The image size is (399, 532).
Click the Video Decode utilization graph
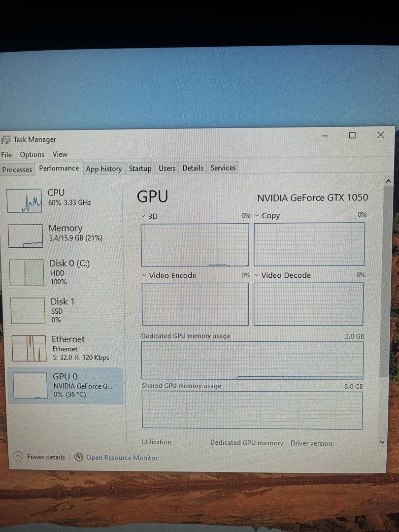click(x=308, y=303)
